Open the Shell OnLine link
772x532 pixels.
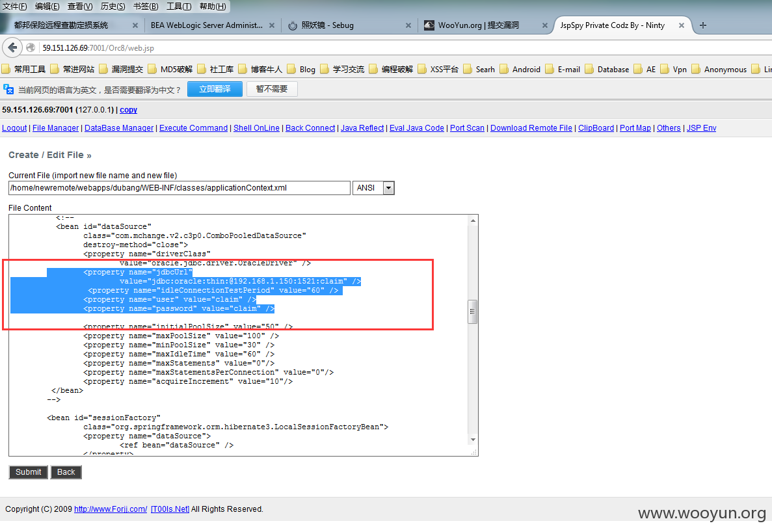(x=256, y=128)
